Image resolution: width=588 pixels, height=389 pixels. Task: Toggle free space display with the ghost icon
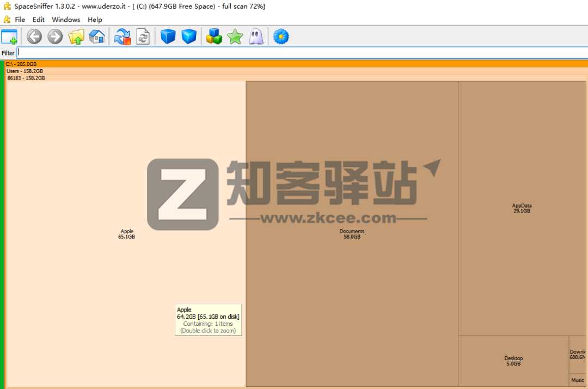point(255,37)
